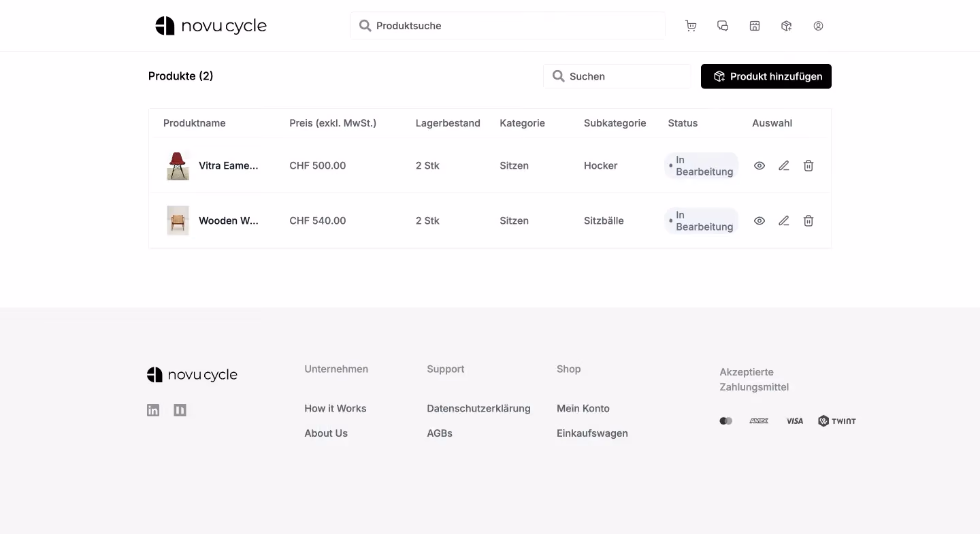Edit the Vitra Eames product with pencil icon
This screenshot has width=980, height=534.
784,165
